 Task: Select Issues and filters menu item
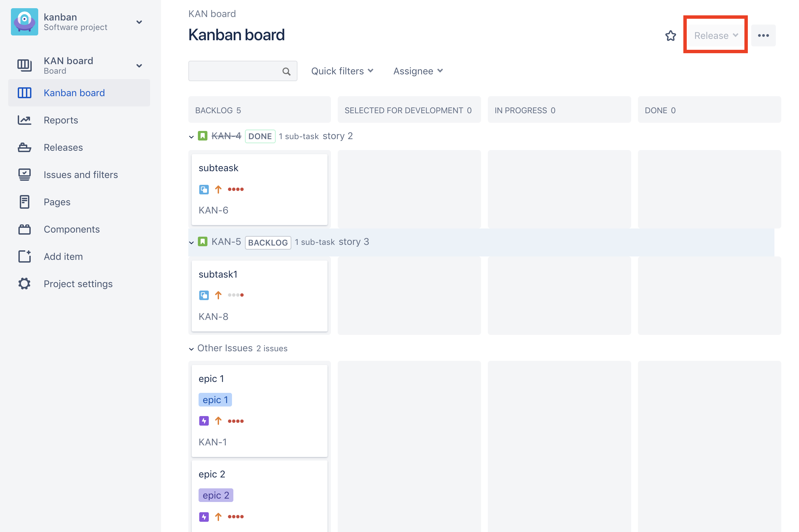pos(81,175)
